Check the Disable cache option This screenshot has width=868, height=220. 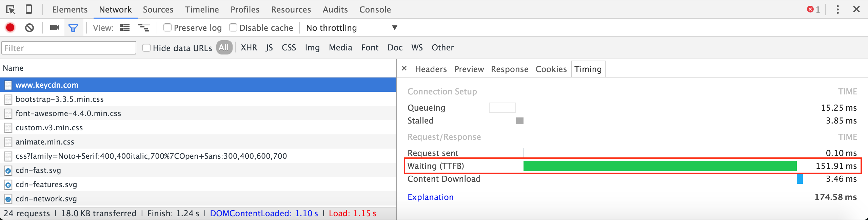pyautogui.click(x=233, y=27)
